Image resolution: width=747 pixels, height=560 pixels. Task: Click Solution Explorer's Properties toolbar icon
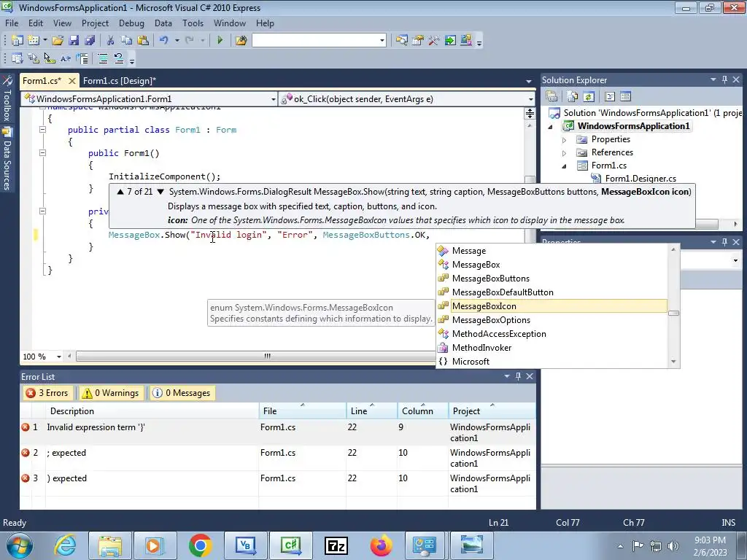pos(551,97)
